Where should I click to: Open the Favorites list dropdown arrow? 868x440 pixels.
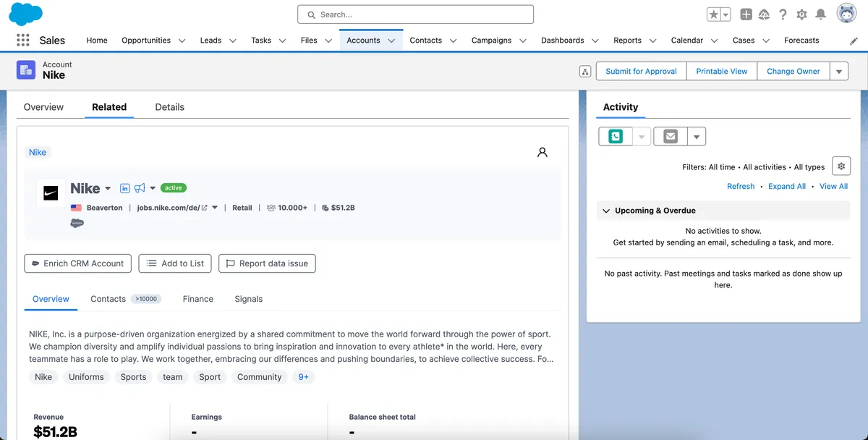[x=726, y=14]
